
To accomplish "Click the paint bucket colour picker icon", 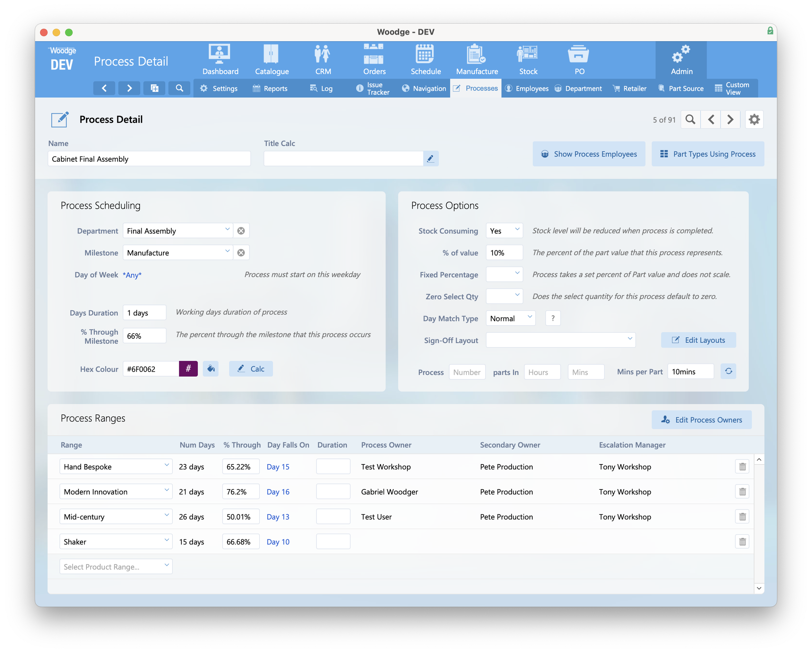I will [x=211, y=369].
